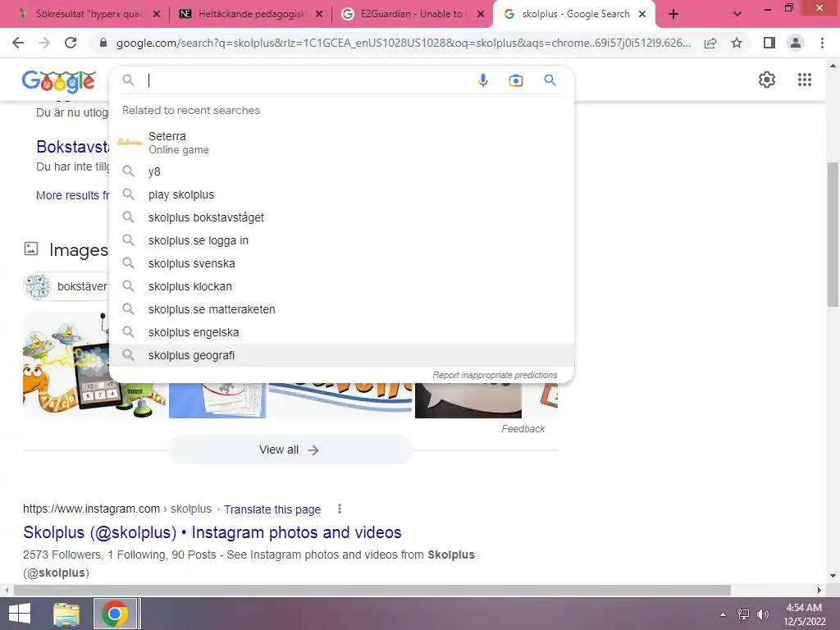Toggle Chrome side panel icon
This screenshot has width=840, height=630.
(x=769, y=43)
